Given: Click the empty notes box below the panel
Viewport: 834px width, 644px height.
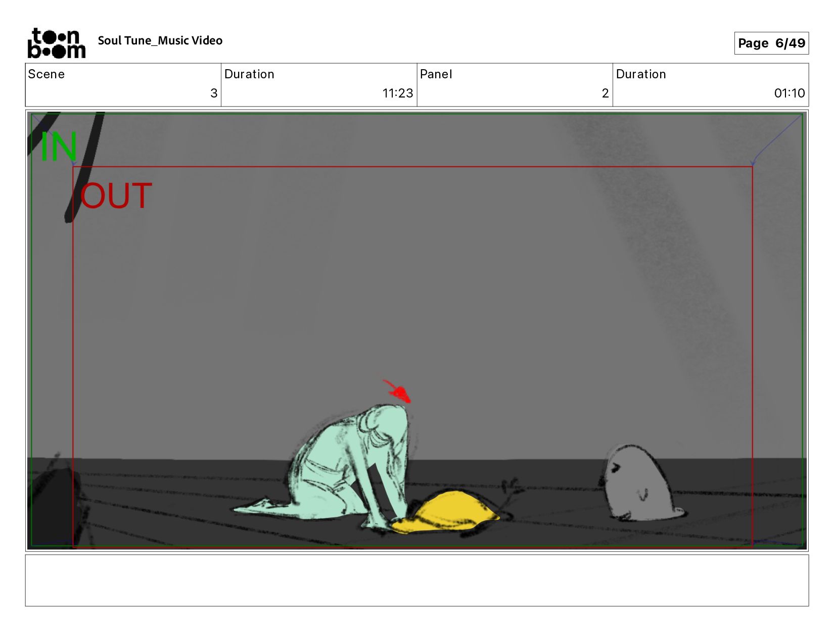Looking at the screenshot, I should click(417, 580).
